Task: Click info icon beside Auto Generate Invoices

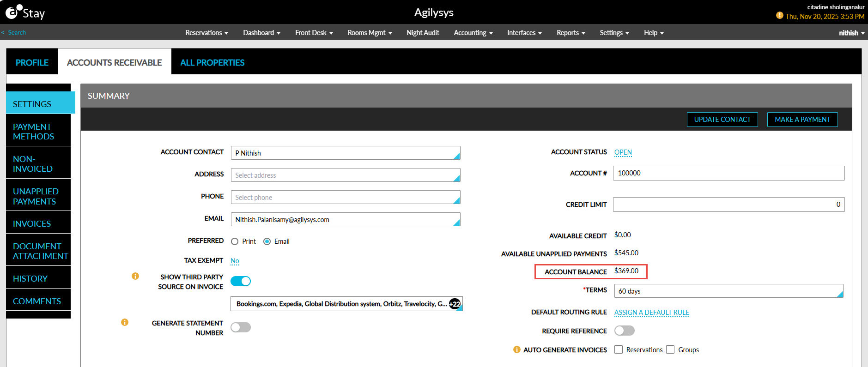Action: (517, 349)
